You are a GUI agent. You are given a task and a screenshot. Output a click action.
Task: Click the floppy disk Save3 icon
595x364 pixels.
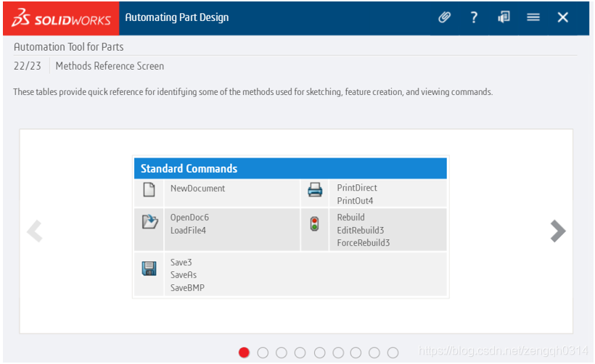(149, 269)
